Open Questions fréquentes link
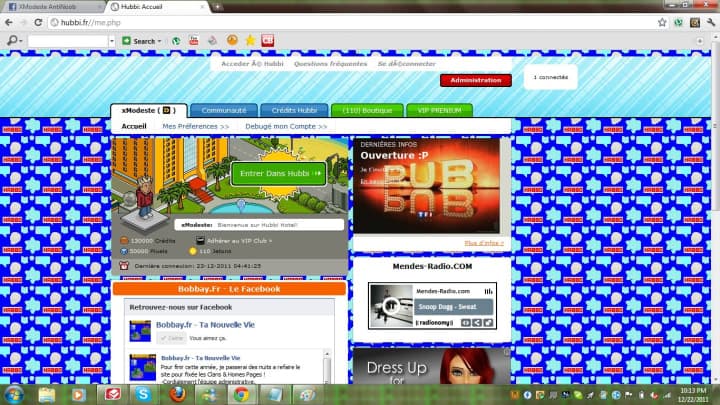The height and width of the screenshot is (405, 720). coord(330,64)
